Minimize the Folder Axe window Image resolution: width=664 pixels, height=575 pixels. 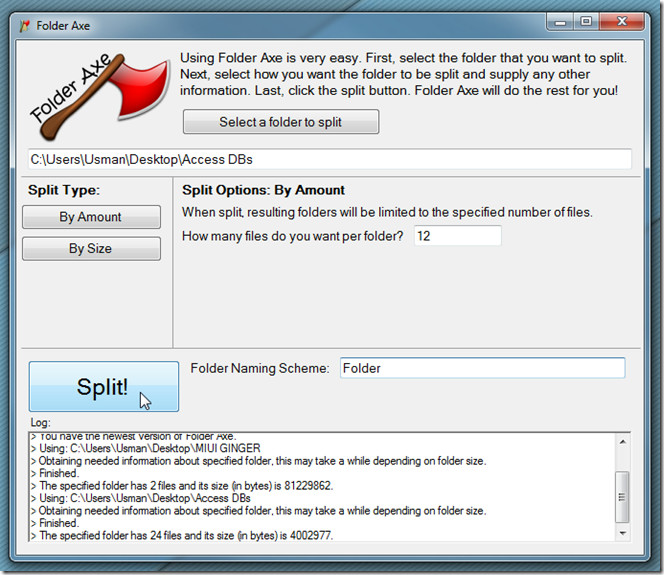(x=560, y=22)
